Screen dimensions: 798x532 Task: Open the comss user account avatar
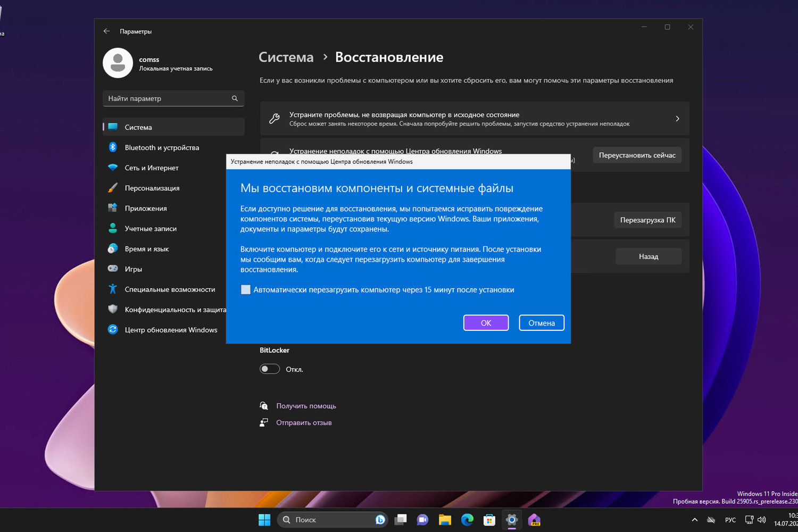point(118,63)
